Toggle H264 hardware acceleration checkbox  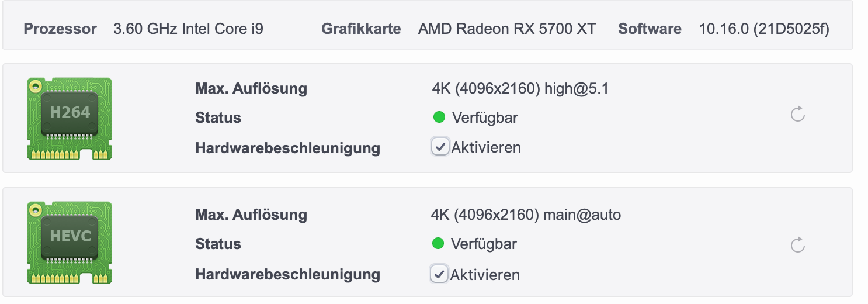(x=440, y=147)
